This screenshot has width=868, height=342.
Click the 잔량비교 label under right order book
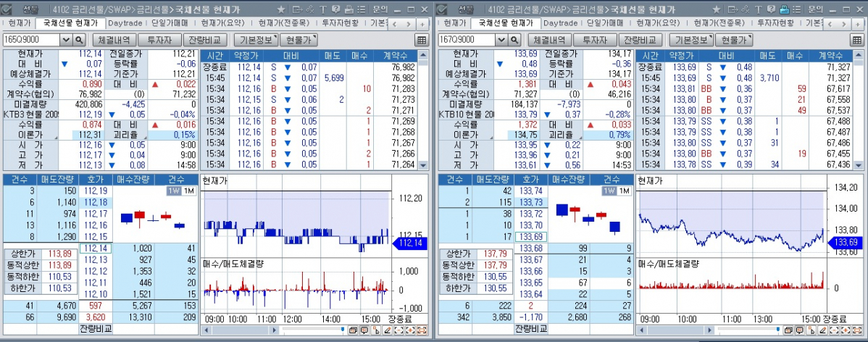point(530,329)
